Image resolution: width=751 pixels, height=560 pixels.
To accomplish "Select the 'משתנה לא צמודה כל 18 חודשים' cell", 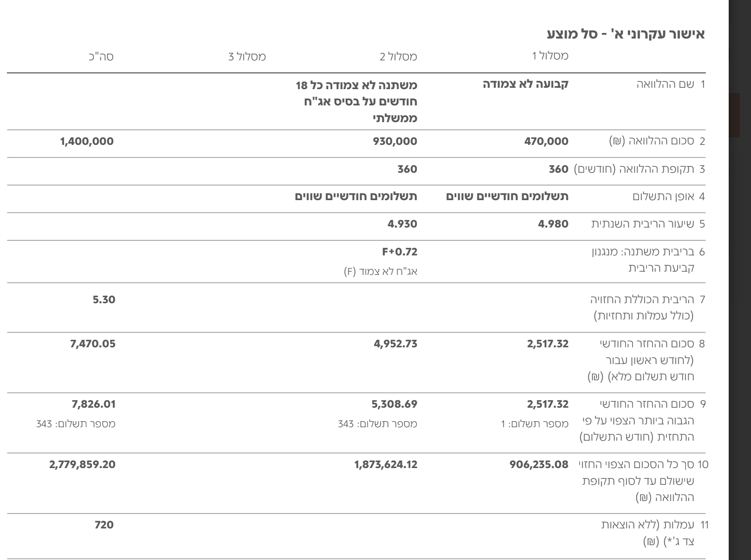I will point(356,101).
